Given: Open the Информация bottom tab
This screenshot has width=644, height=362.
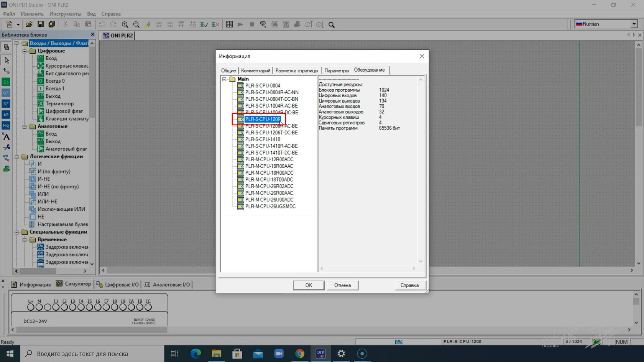Looking at the screenshot, I should (31, 285).
